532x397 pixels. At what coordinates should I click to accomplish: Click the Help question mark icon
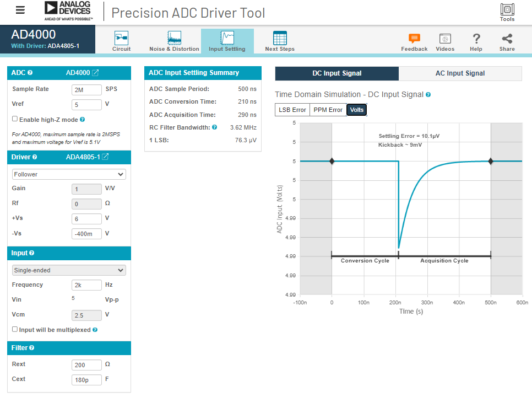coord(476,39)
